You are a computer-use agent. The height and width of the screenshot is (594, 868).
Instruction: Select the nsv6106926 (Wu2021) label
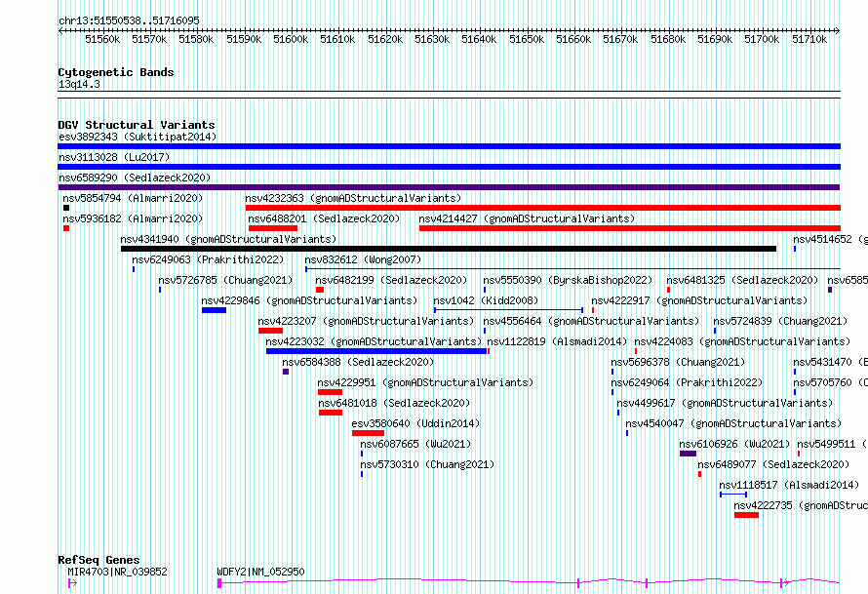[x=734, y=444]
